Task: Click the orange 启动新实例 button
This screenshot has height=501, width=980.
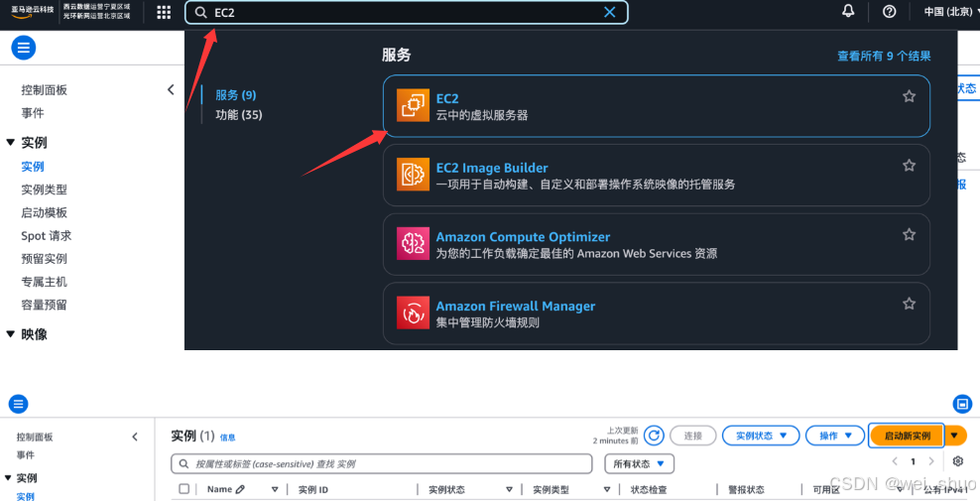Action: click(x=907, y=436)
